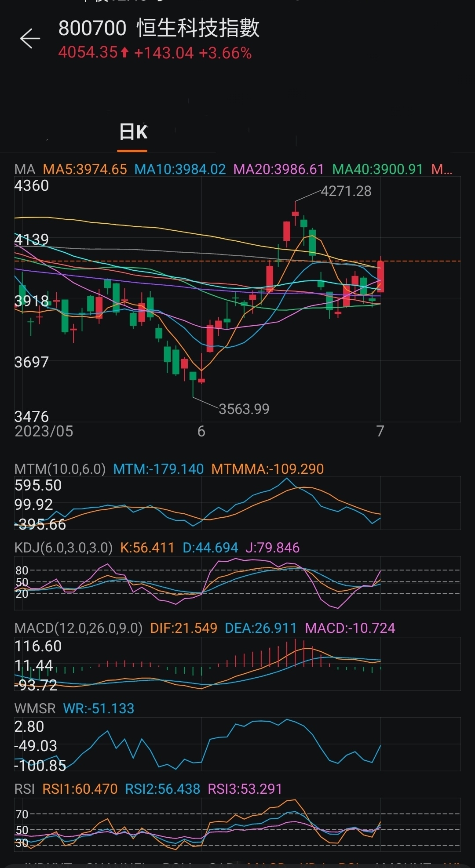The width and height of the screenshot is (475, 868).
Task: Tap the back arrow icon
Action: pos(30,38)
